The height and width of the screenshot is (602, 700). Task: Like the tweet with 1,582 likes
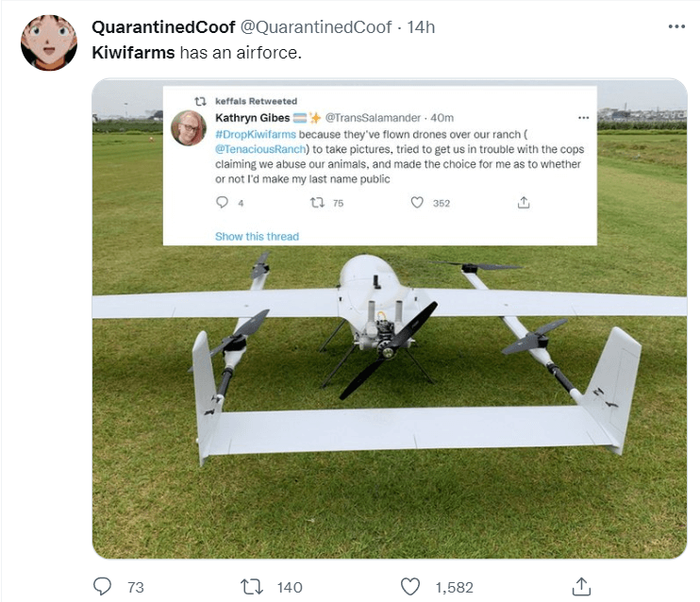[409, 586]
